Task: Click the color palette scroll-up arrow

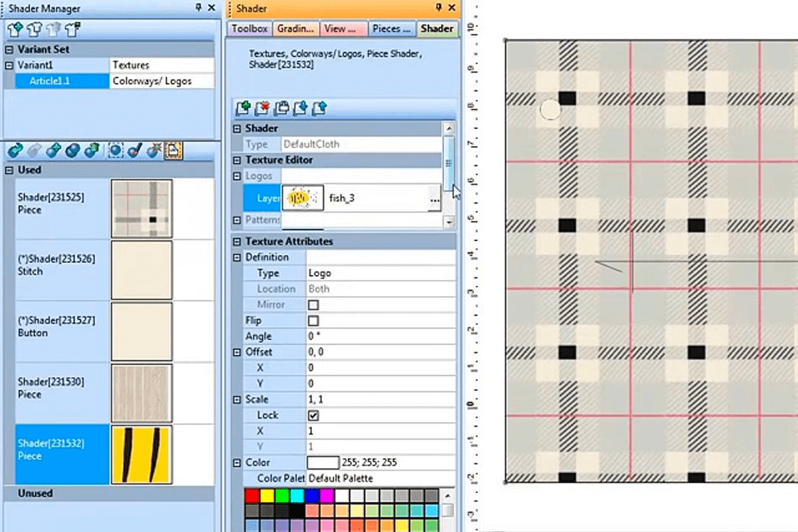Action: (x=448, y=495)
